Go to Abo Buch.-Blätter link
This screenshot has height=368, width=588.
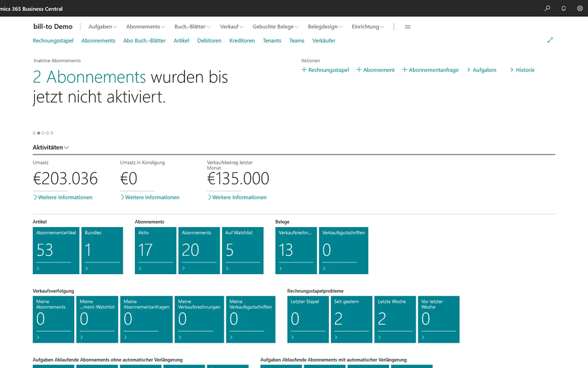click(144, 40)
